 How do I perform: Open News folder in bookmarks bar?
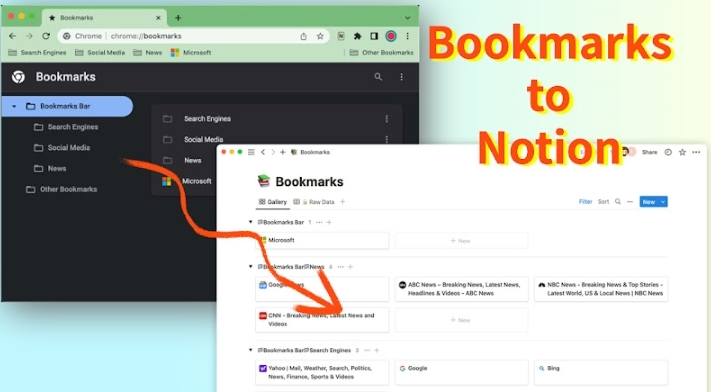(148, 53)
